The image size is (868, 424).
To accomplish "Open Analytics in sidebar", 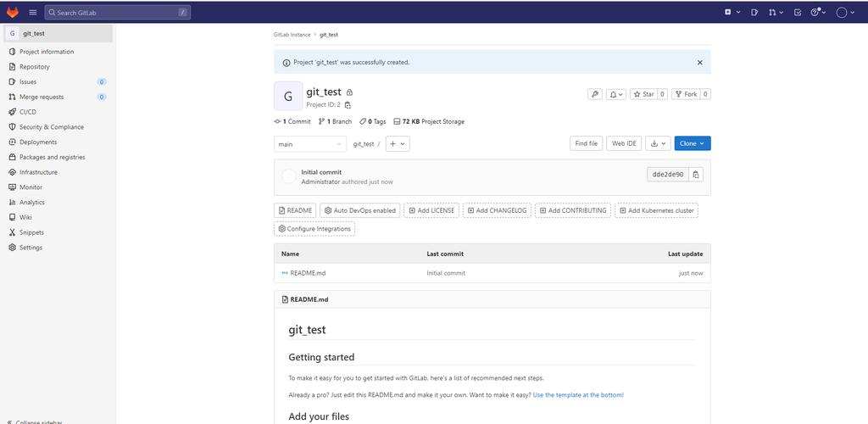I will (x=32, y=203).
